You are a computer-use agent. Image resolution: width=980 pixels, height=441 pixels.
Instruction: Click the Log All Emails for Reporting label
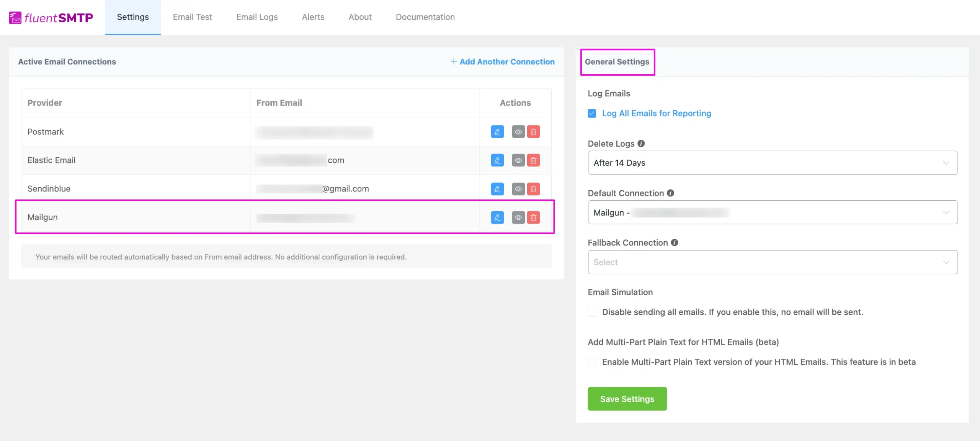point(657,113)
